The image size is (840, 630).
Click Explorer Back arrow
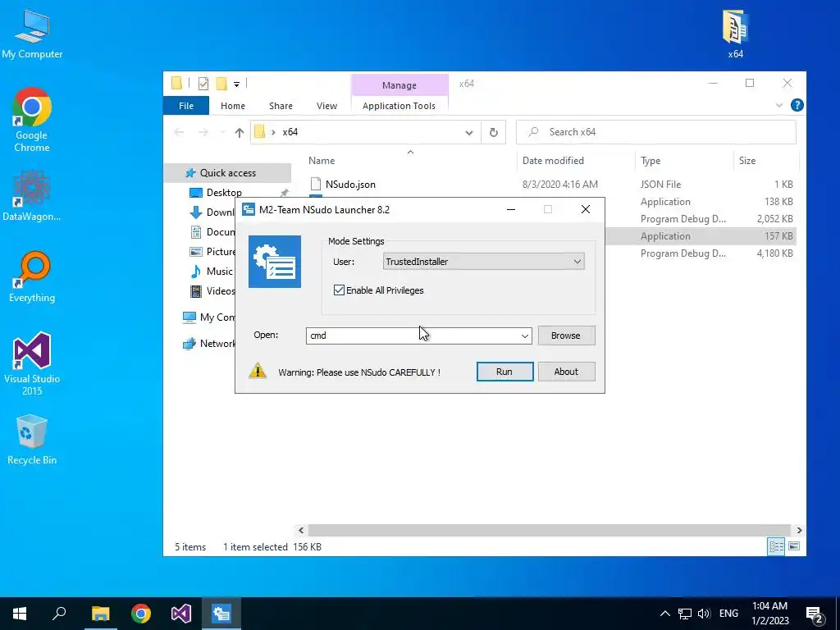(180, 132)
